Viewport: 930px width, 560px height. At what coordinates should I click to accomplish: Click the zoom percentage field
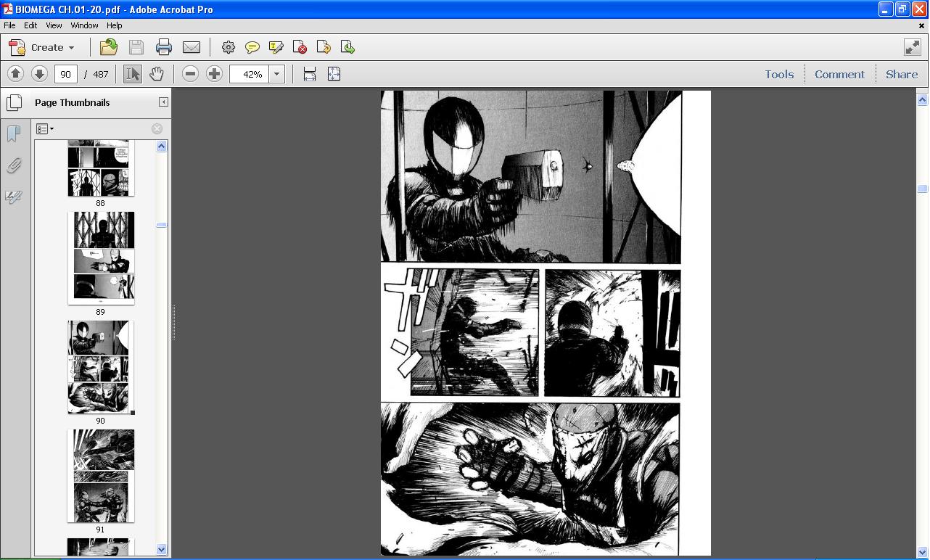pyautogui.click(x=250, y=74)
